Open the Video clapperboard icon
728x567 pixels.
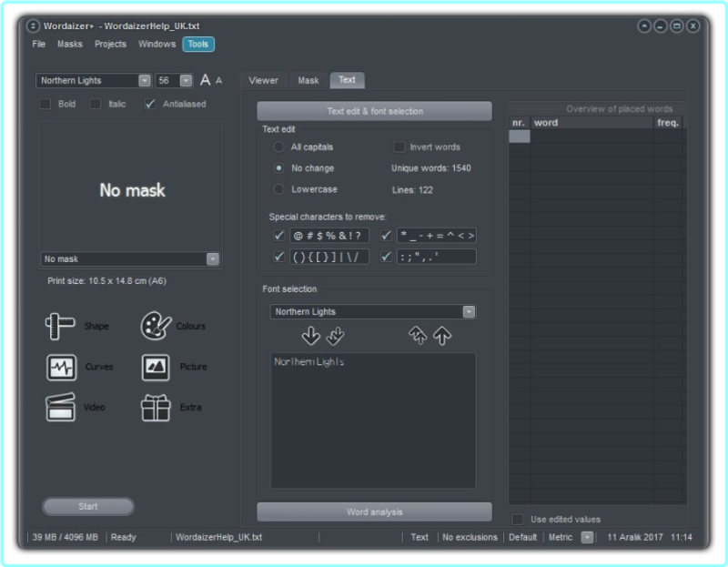pos(60,407)
